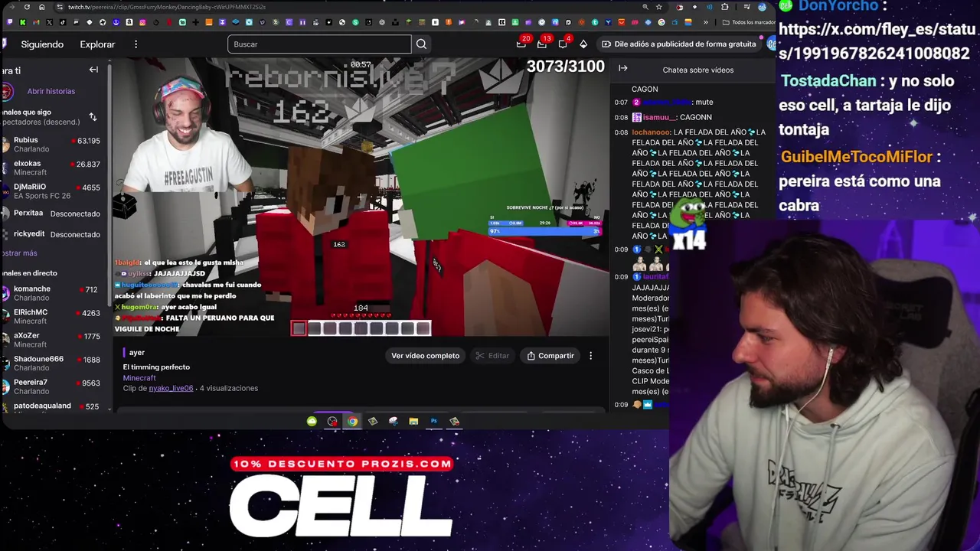This screenshot has height=551, width=980.
Task: Click Chatea sobre vídeos header text
Action: pos(697,70)
